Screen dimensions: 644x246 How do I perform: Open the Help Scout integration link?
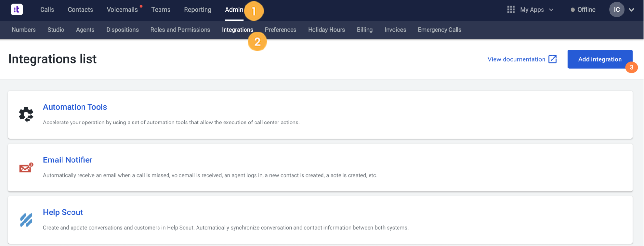(x=63, y=212)
